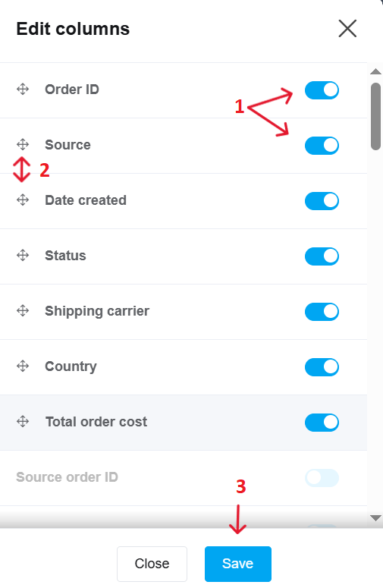Click the scrollbar up arrow
The image size is (383, 588).
(x=375, y=71)
